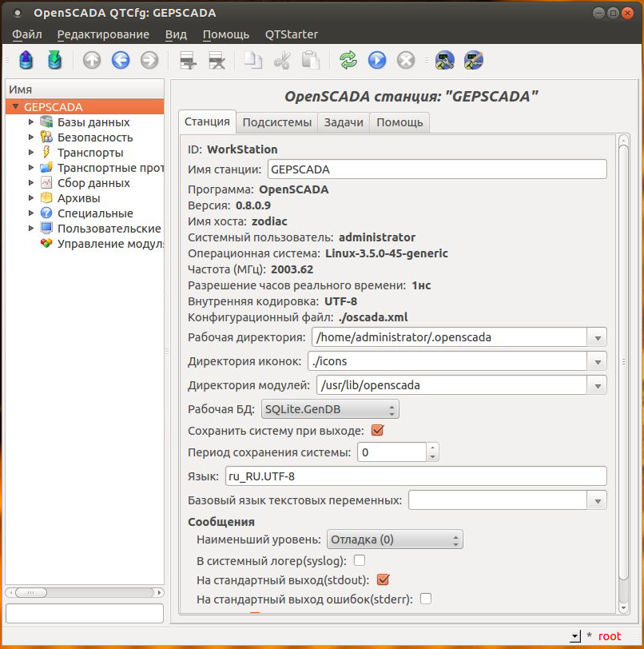Click the add item toolbar icon

coord(188,60)
